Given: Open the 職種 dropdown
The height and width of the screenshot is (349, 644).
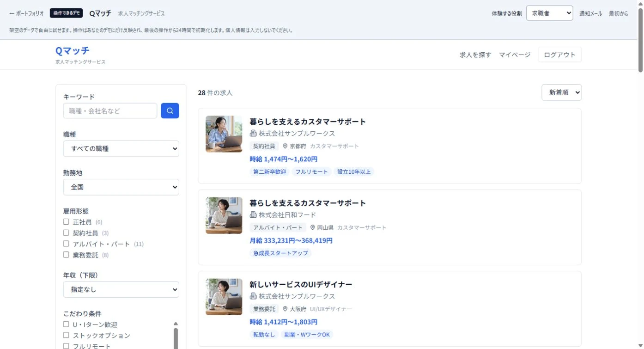Looking at the screenshot, I should pyautogui.click(x=121, y=149).
